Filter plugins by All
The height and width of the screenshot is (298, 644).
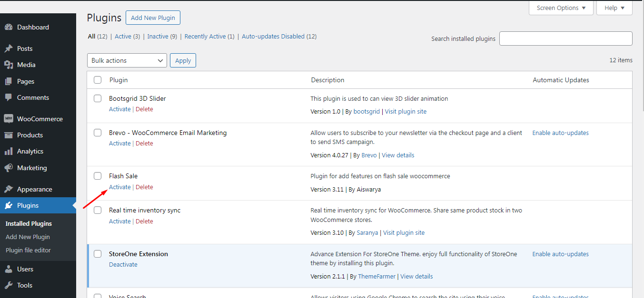coord(91,36)
